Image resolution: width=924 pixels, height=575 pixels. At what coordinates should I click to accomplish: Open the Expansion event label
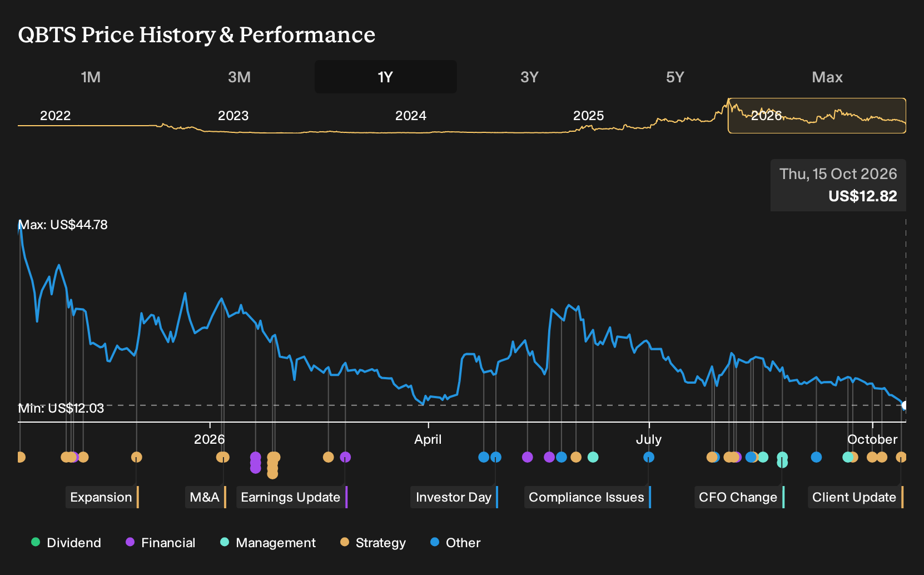coord(102,497)
